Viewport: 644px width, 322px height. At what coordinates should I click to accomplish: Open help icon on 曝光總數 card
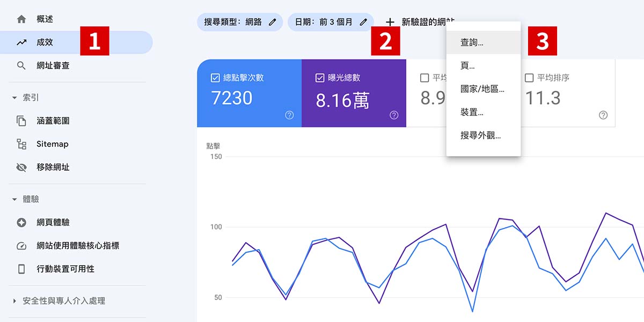tap(394, 115)
